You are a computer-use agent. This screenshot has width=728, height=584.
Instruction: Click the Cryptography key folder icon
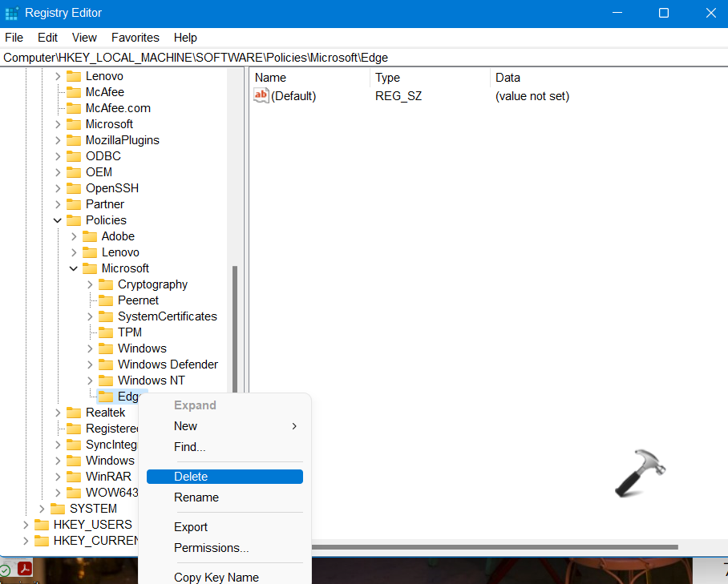click(107, 284)
